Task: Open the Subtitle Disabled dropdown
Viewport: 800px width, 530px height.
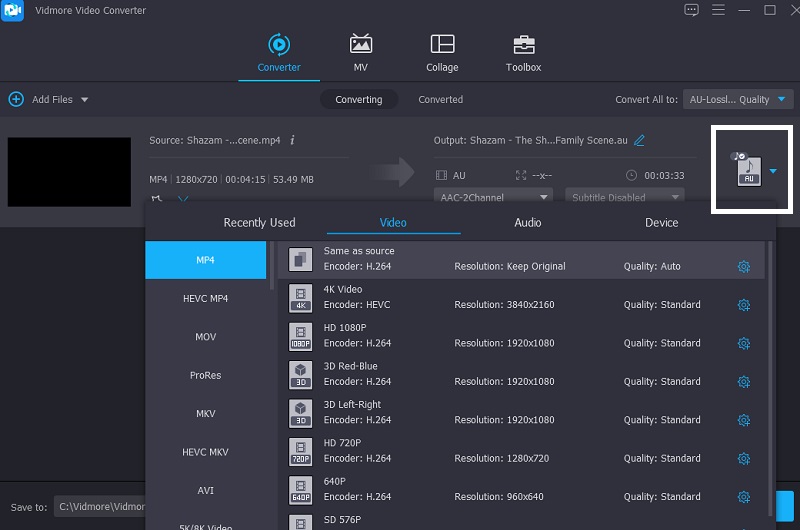Action: pyautogui.click(x=624, y=197)
